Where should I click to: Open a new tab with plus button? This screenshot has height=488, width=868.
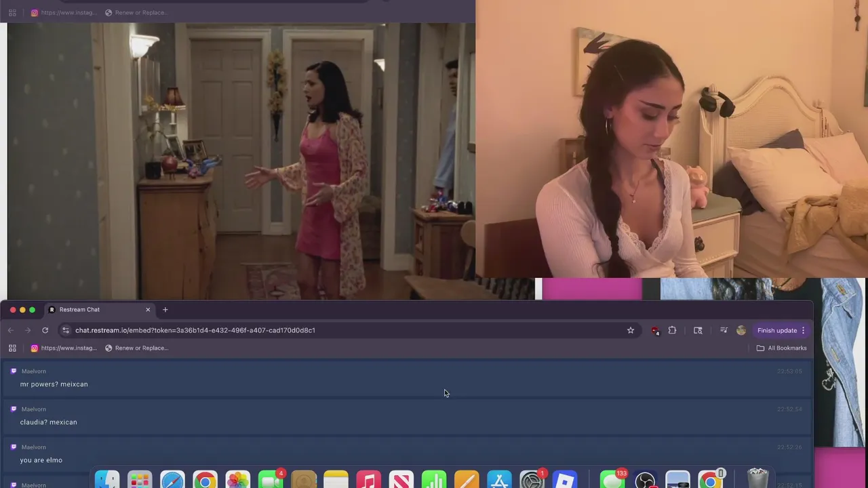click(165, 310)
